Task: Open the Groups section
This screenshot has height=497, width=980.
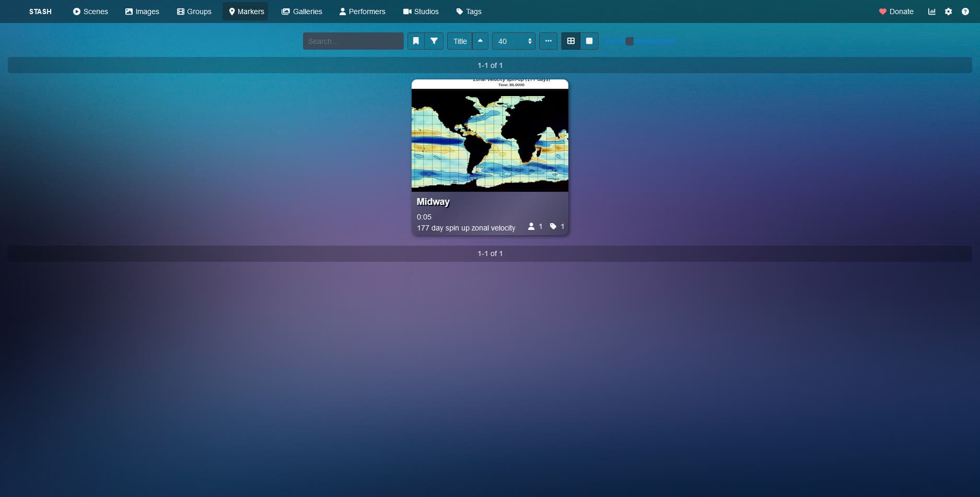Action: click(x=194, y=11)
